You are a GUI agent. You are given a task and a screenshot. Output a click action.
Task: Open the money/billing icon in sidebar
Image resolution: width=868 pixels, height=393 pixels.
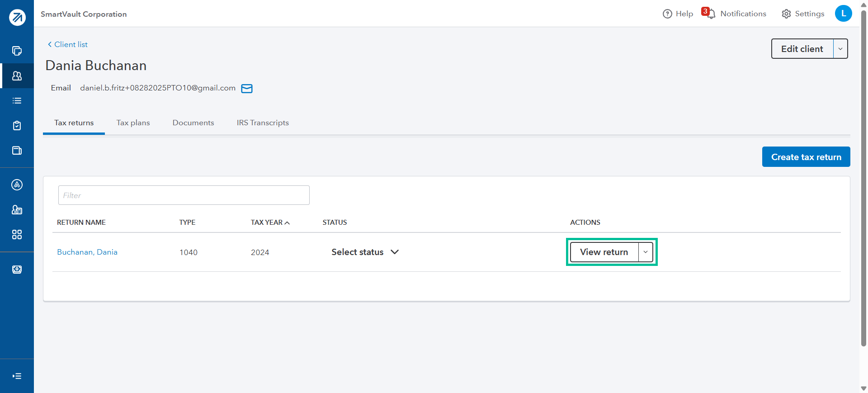click(x=17, y=270)
